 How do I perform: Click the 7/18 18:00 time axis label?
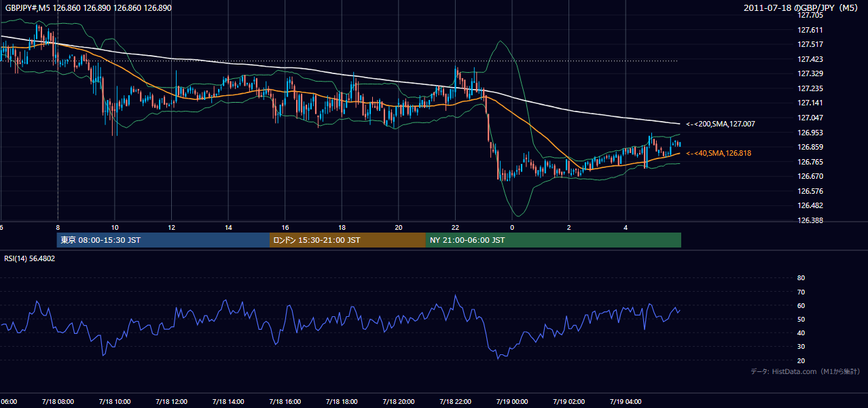[342, 402]
